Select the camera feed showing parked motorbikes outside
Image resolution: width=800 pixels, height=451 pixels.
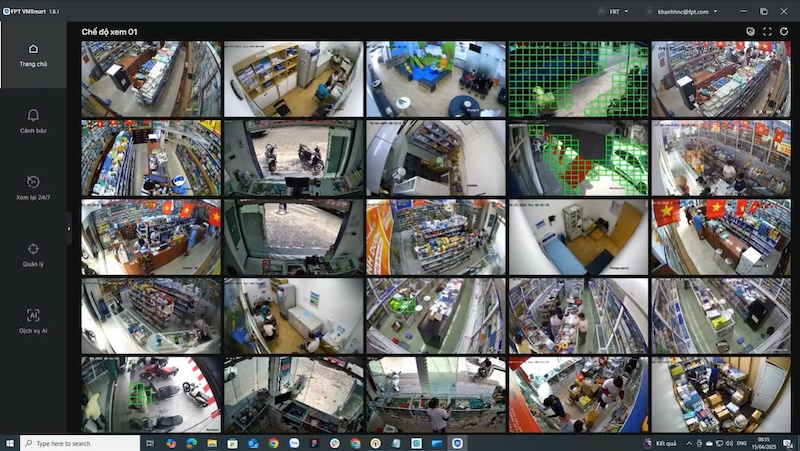(293, 158)
